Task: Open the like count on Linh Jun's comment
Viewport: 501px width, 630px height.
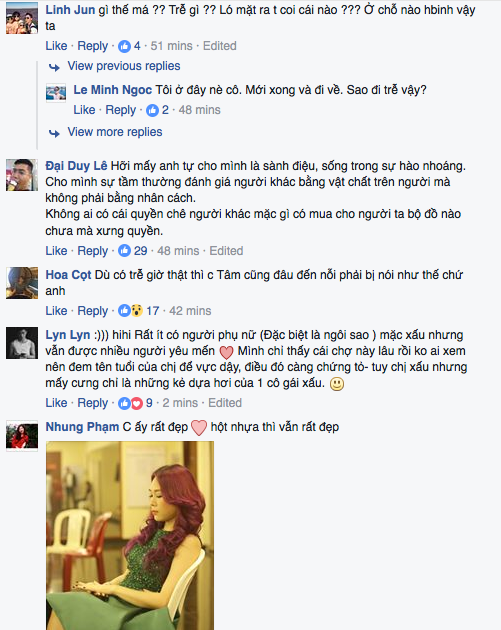Action: [129, 46]
